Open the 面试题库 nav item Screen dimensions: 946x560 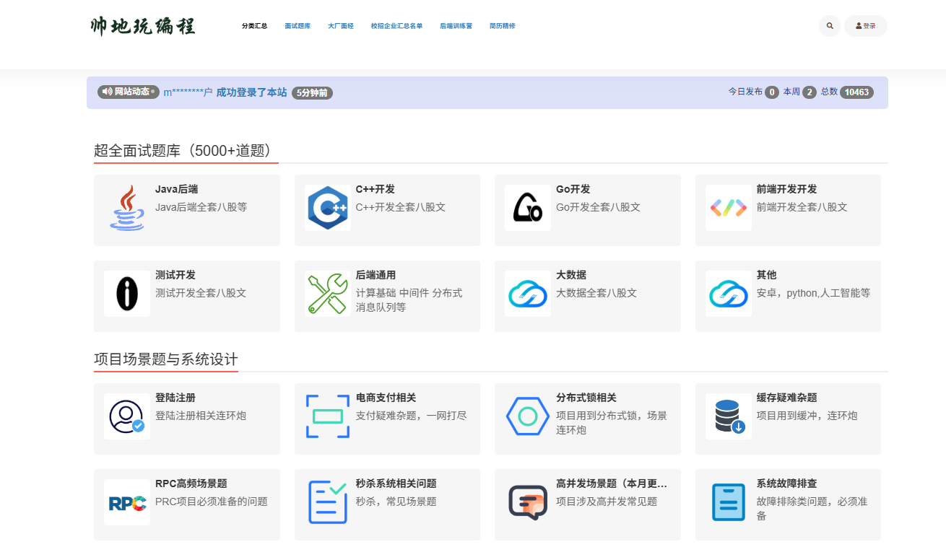pos(298,26)
